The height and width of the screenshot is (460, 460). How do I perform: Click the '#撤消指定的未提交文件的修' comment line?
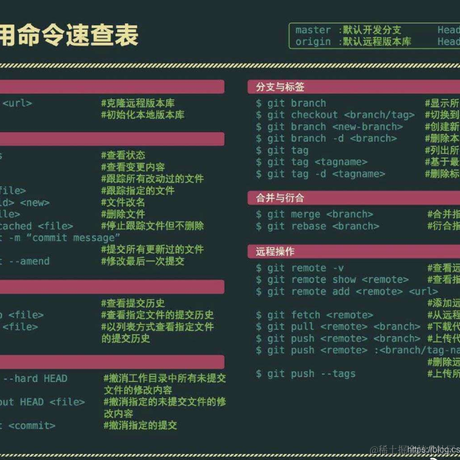165,402
